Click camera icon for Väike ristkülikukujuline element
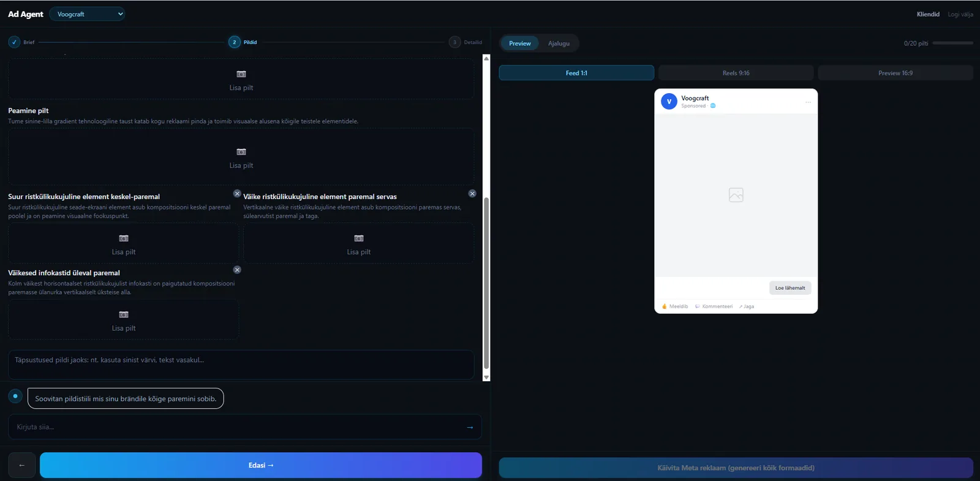The width and height of the screenshot is (980, 481). click(x=359, y=238)
